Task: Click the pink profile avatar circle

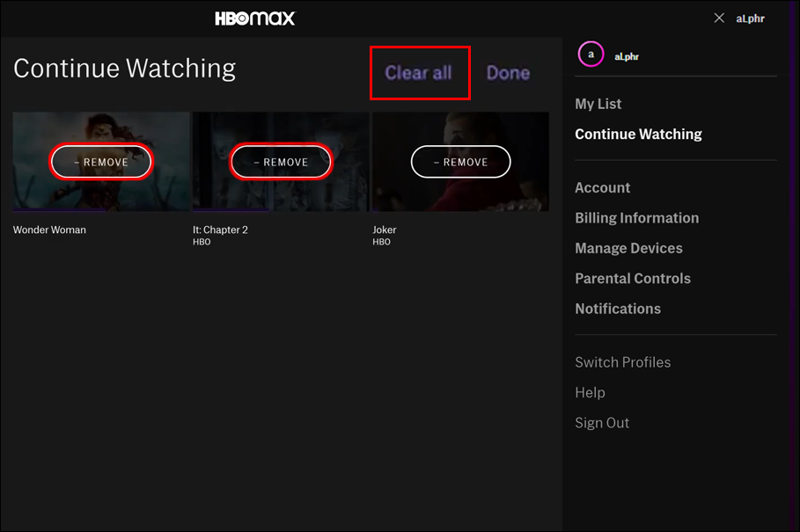Action: (x=591, y=54)
